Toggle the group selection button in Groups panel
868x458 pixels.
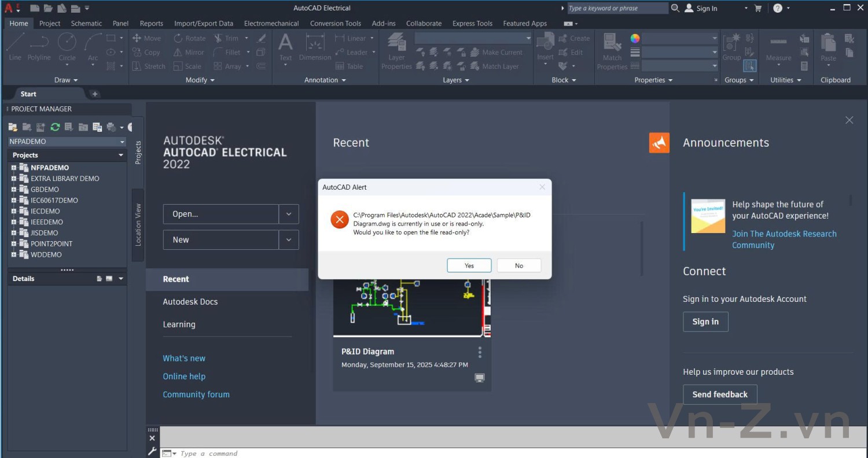[x=749, y=66]
